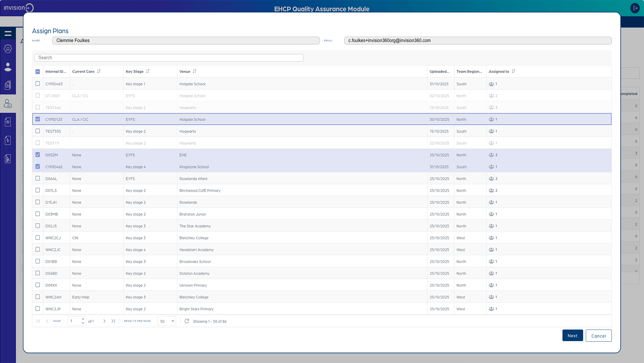
Task: Sort plans by the Assigned to column
Action: (513, 71)
